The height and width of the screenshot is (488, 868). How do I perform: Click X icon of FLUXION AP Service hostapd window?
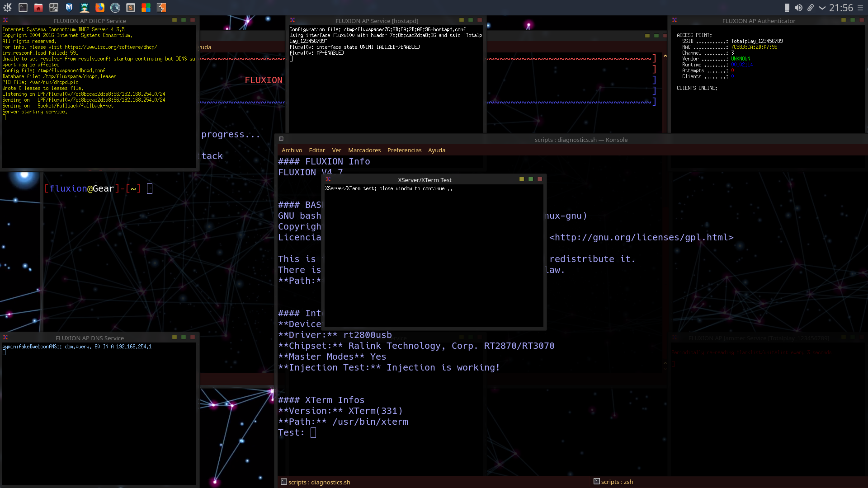292,20
